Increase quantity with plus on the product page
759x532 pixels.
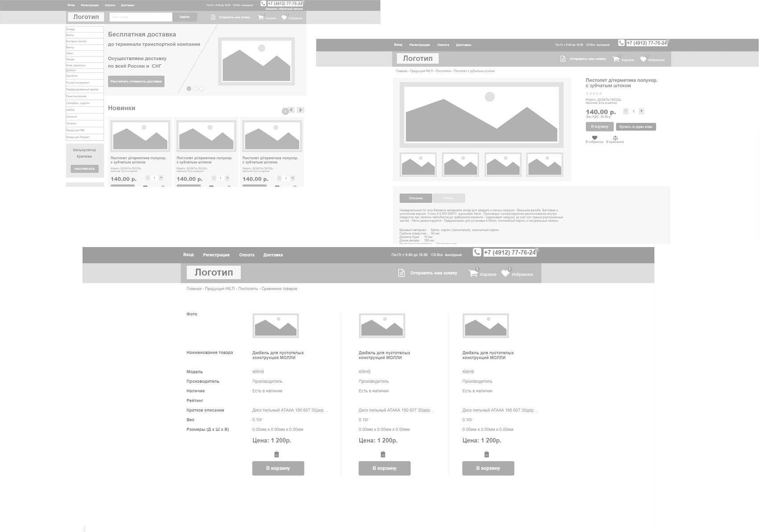pyautogui.click(x=641, y=111)
